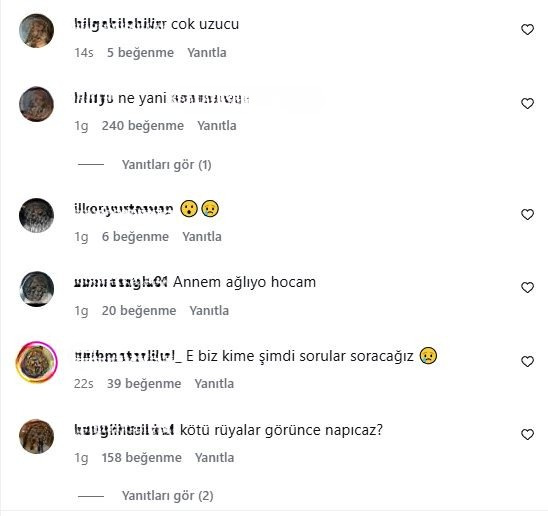Open the '5 beğenme' likes list

[140, 53]
